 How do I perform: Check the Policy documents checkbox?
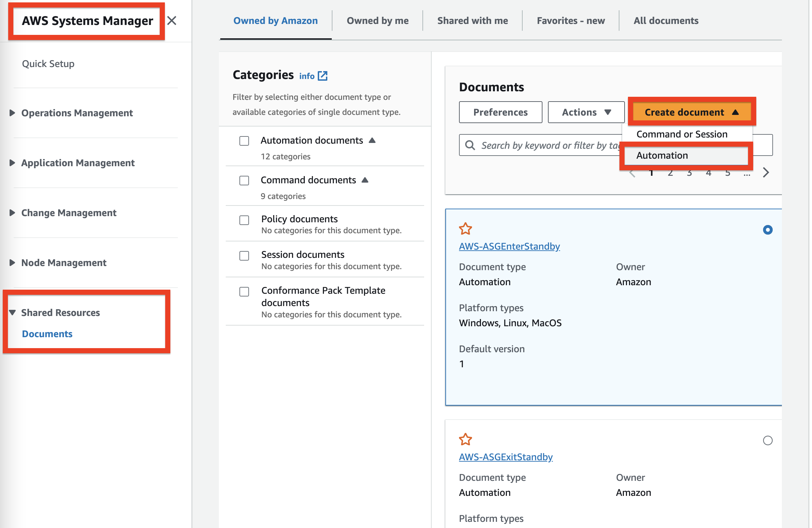click(x=244, y=220)
